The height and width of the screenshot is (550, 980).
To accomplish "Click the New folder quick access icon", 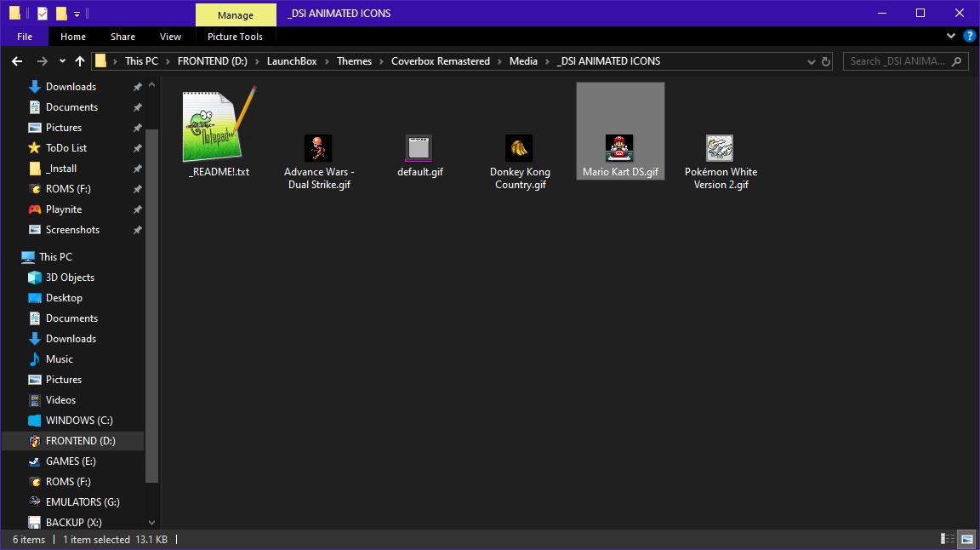I will 60,13.
